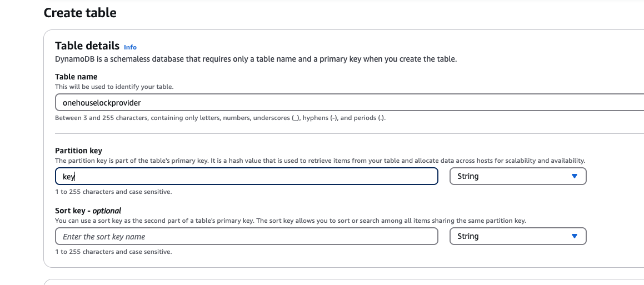Focus the Table name field containing onehouselockprovider
The image size is (644, 285).
349,102
